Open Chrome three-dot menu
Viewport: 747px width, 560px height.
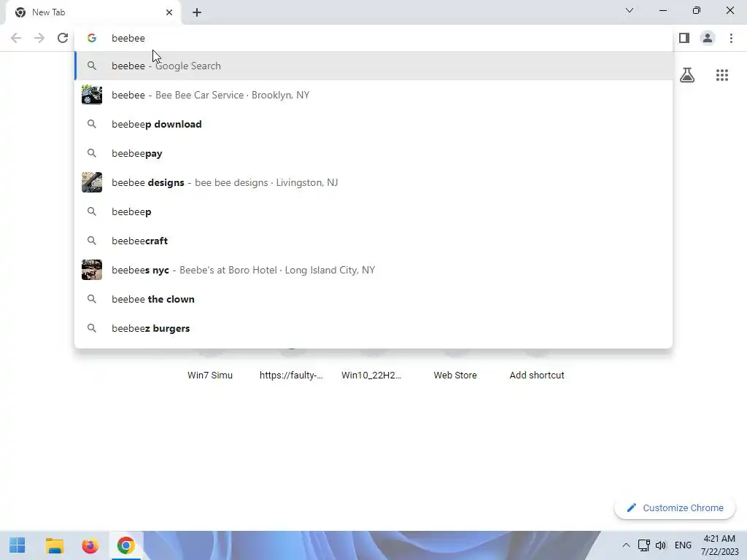[x=731, y=38]
